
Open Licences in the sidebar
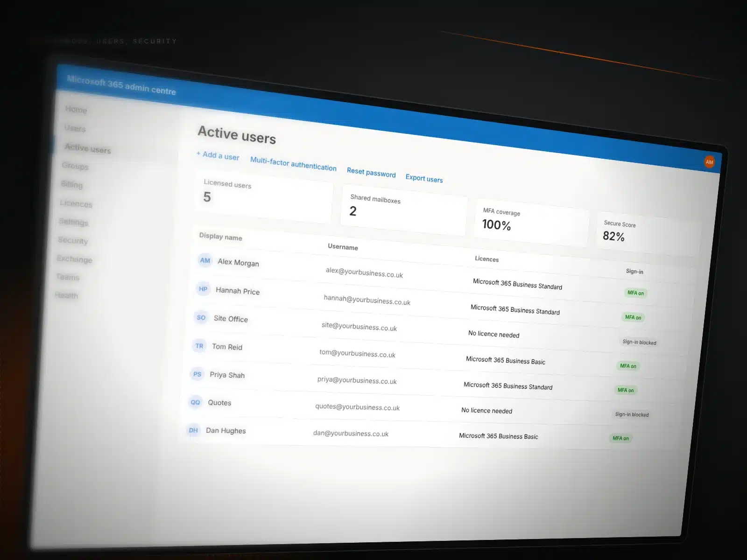coord(76,203)
